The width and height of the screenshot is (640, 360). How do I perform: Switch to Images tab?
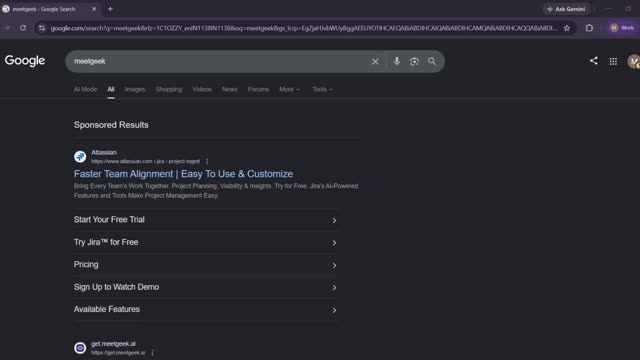pos(135,89)
